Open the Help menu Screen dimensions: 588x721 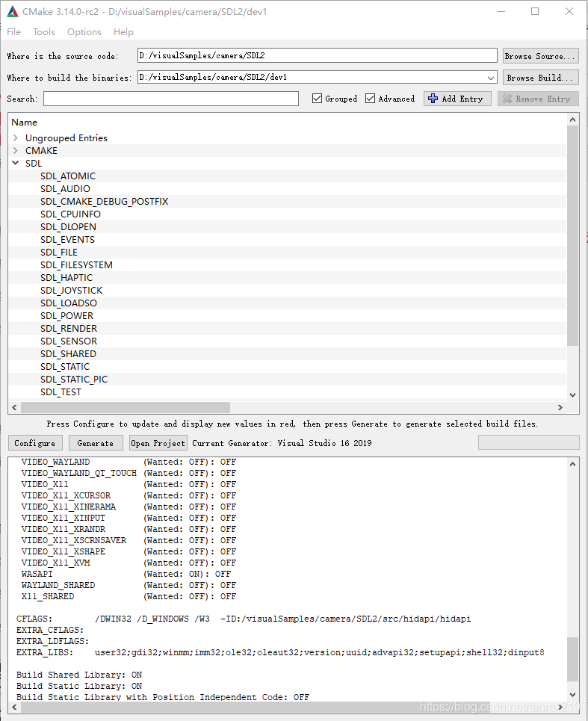123,31
